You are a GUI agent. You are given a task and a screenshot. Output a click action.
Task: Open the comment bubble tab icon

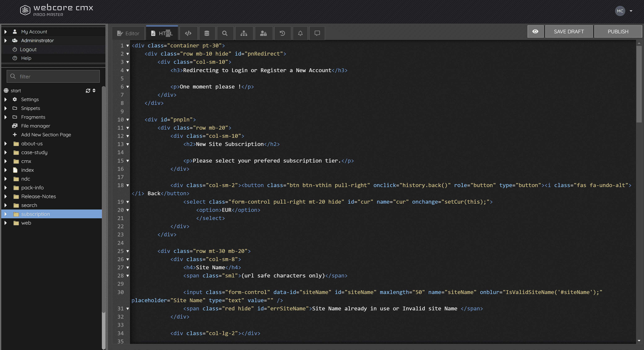click(317, 33)
